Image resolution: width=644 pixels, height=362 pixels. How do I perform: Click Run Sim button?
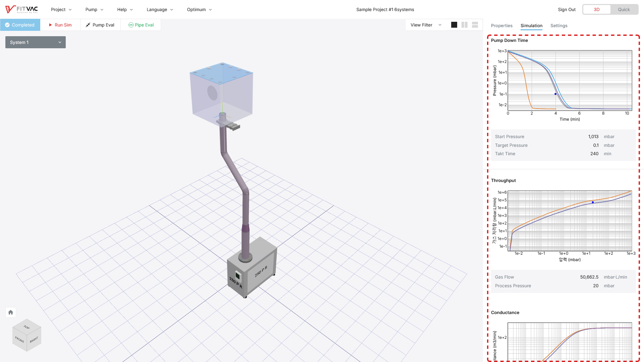click(x=60, y=25)
